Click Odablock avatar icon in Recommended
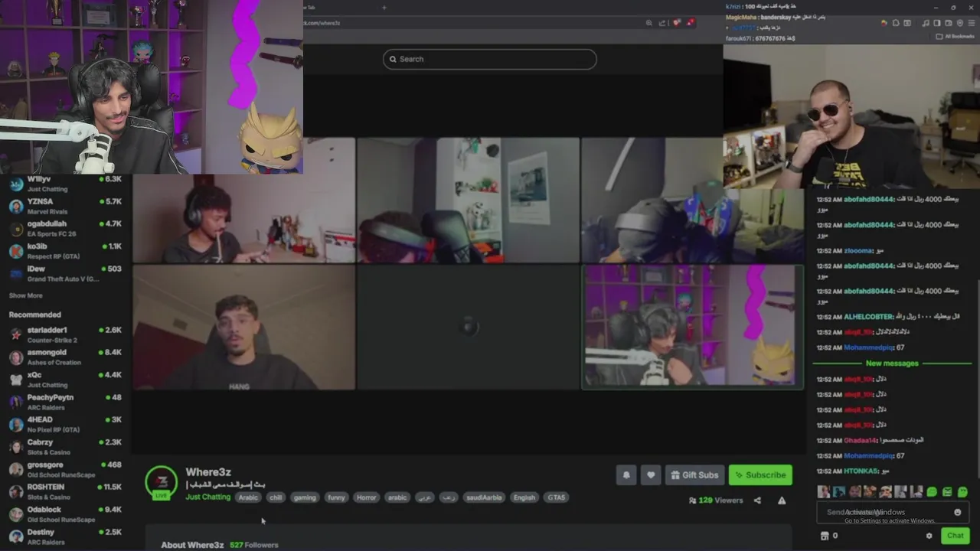The image size is (980, 551). [x=15, y=514]
